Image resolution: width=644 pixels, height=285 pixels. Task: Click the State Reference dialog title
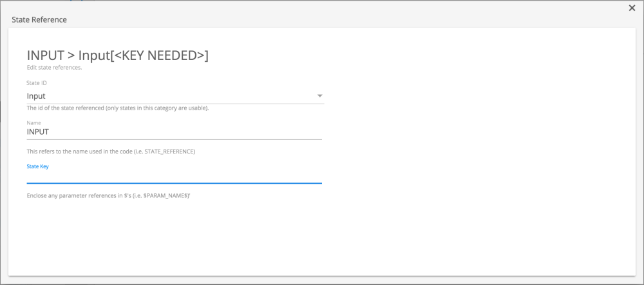(39, 19)
